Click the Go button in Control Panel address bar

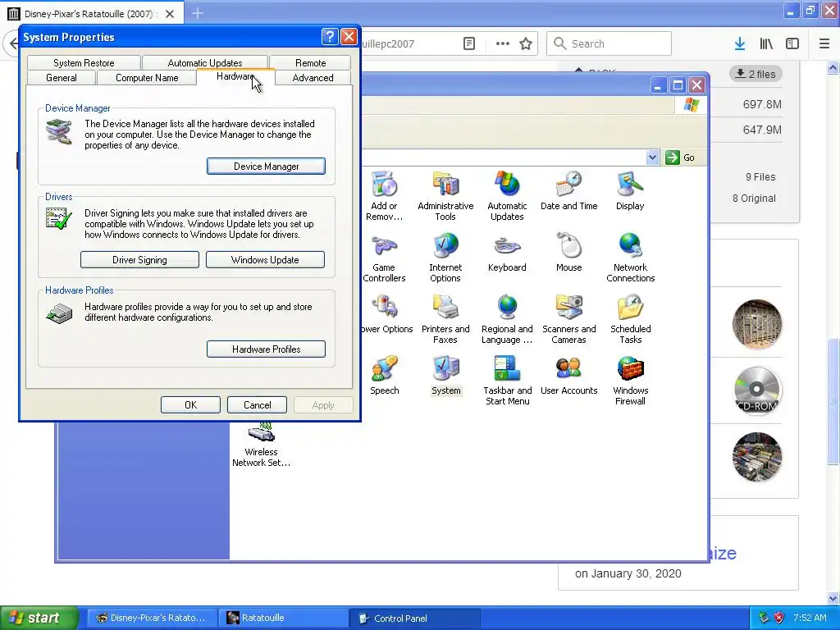pyautogui.click(x=680, y=157)
